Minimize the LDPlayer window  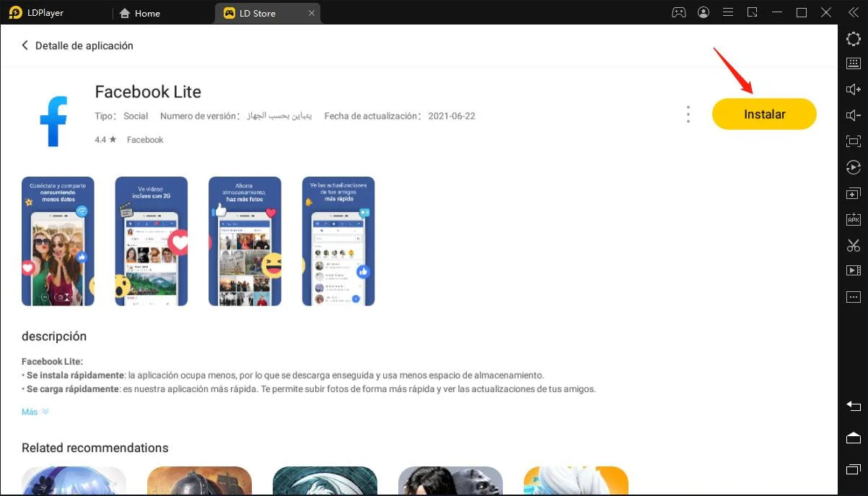pyautogui.click(x=778, y=12)
